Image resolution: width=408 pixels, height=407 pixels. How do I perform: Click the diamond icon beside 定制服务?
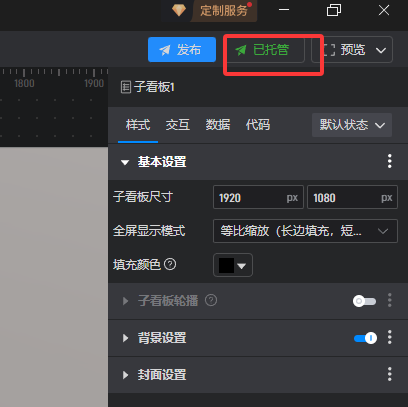179,11
